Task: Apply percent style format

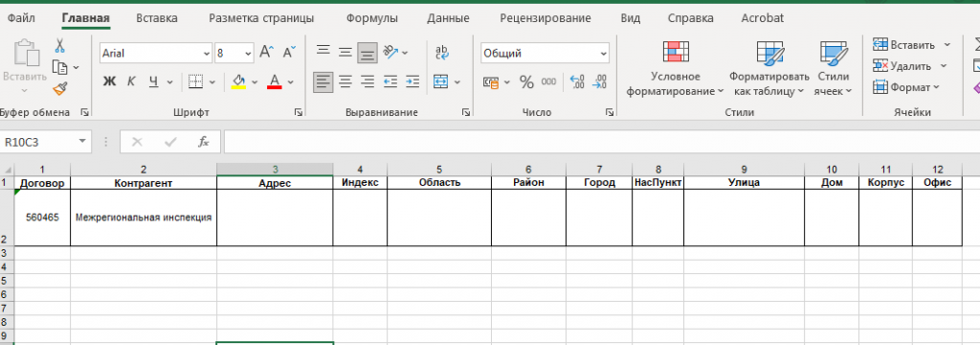Action: pos(527,82)
